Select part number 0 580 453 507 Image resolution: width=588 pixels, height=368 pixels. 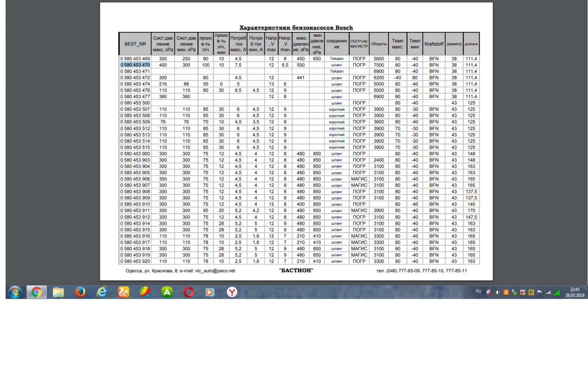(x=135, y=109)
